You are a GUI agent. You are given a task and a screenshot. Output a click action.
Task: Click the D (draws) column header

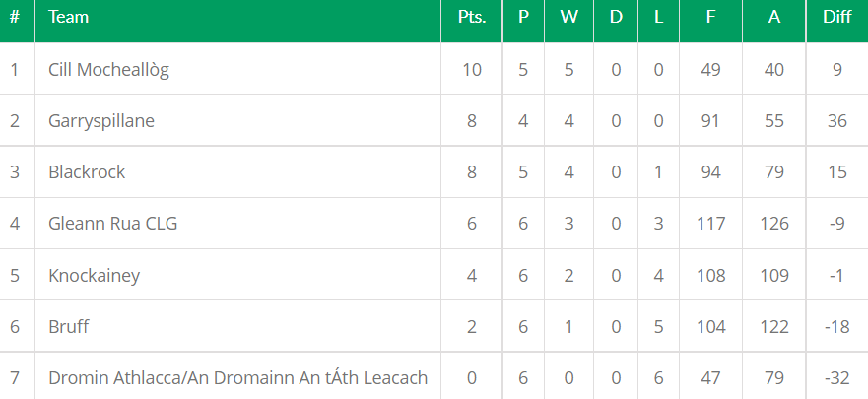616,18
